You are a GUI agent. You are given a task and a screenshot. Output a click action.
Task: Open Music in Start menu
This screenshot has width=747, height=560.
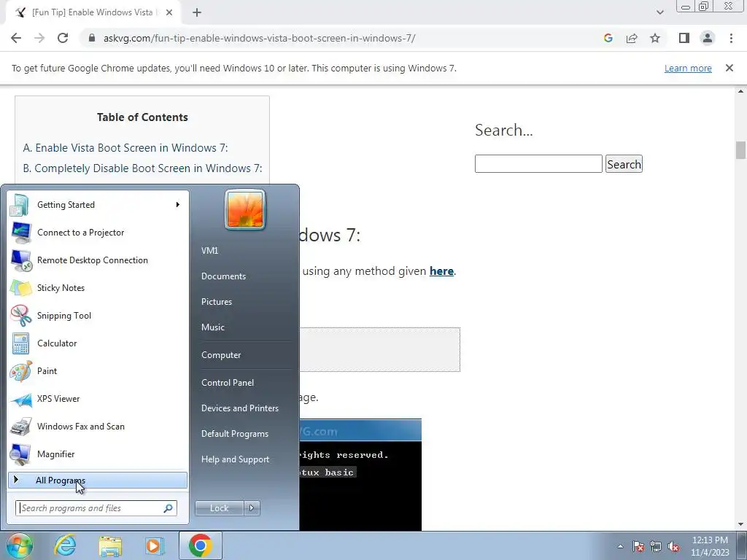(213, 327)
